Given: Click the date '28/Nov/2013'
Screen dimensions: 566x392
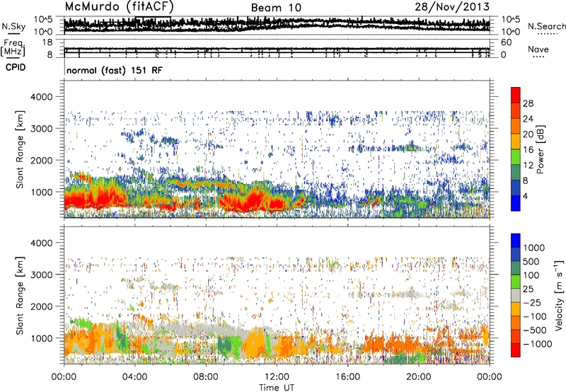Looking at the screenshot, I should 452,6.
